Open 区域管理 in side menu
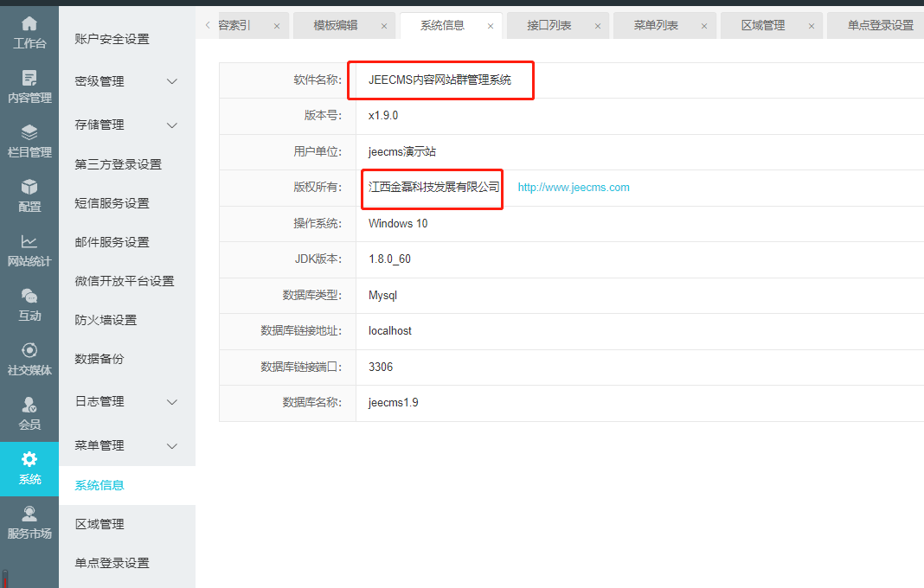The width and height of the screenshot is (924, 588). [99, 524]
